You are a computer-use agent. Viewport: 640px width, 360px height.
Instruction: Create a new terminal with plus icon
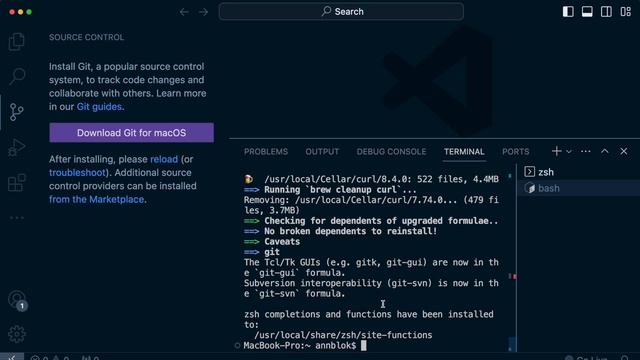point(556,151)
